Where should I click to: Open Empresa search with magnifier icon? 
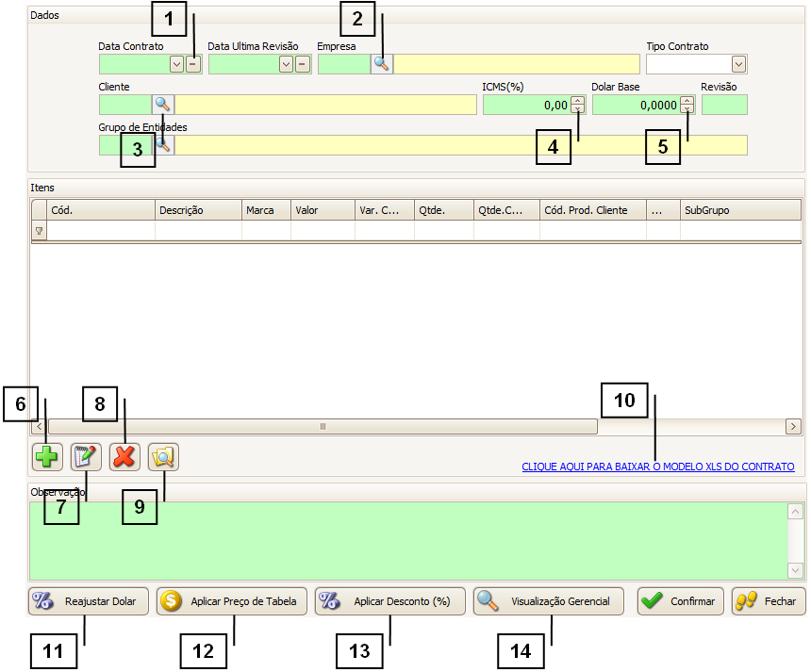click(382, 64)
